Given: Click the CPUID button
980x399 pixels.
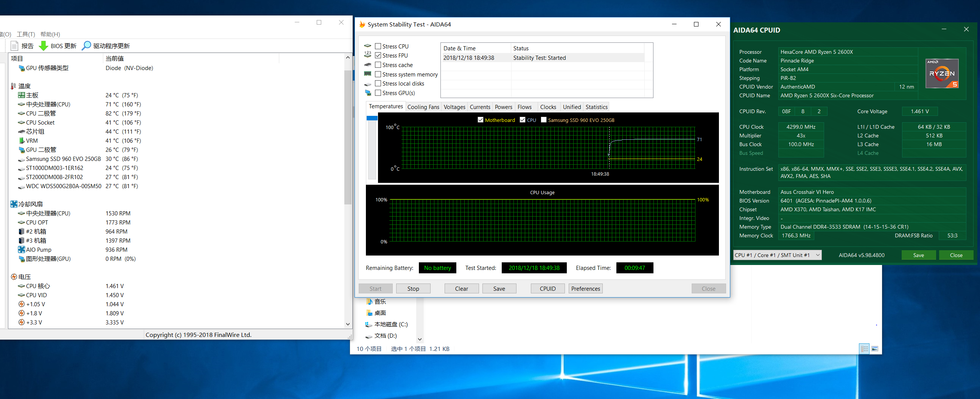Looking at the screenshot, I should coord(548,288).
